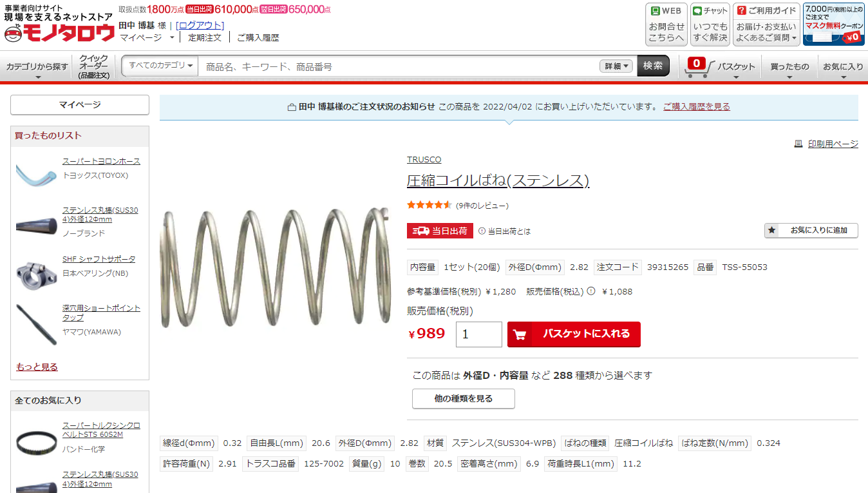Screen dimensions: 868x493
Task: Click the spring product image
Action: [275, 267]
